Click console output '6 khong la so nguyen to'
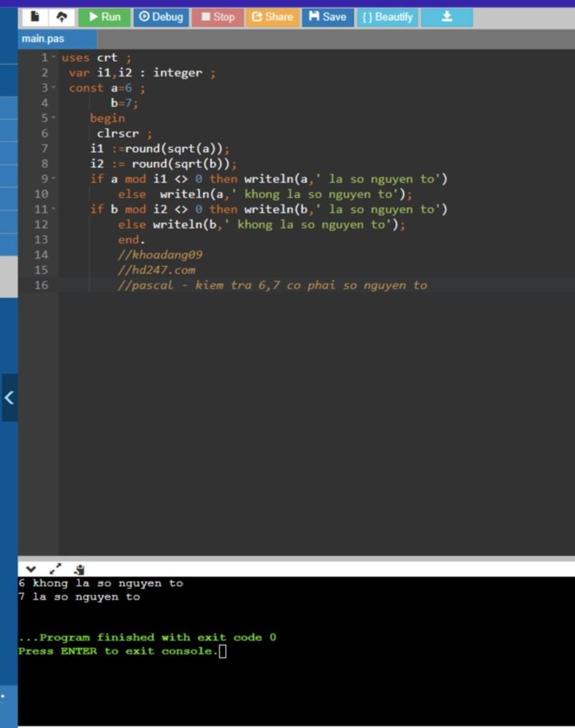The image size is (575, 728). pyautogui.click(x=101, y=583)
